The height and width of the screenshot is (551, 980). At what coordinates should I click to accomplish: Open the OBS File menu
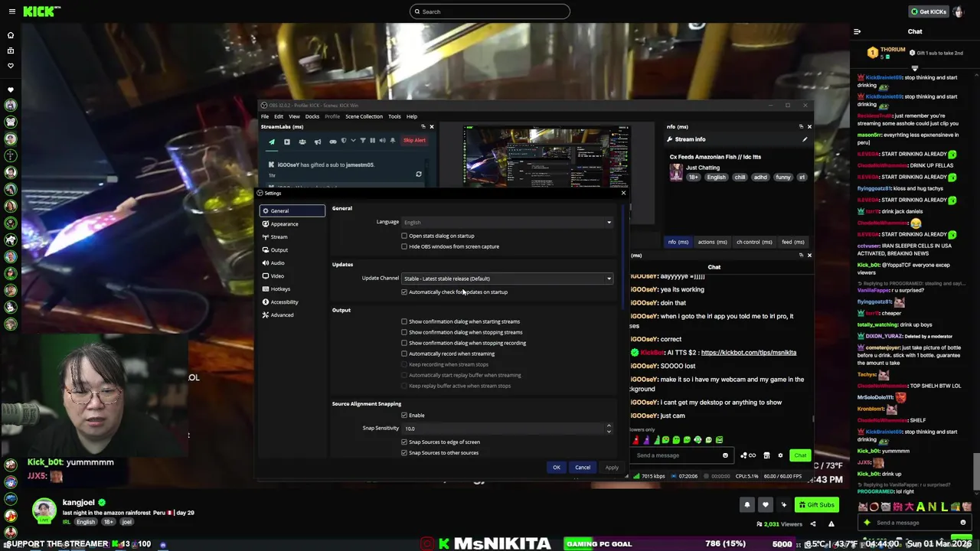[265, 116]
